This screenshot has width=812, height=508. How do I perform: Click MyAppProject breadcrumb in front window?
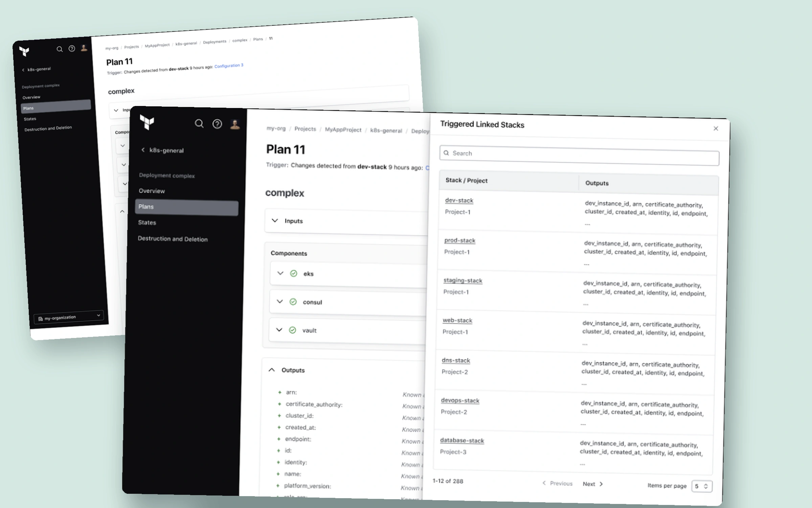pyautogui.click(x=343, y=130)
